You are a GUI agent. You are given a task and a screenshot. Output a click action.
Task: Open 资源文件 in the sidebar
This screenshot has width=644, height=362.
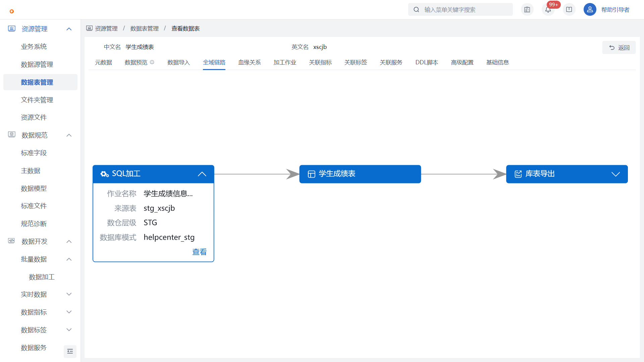[x=34, y=117]
